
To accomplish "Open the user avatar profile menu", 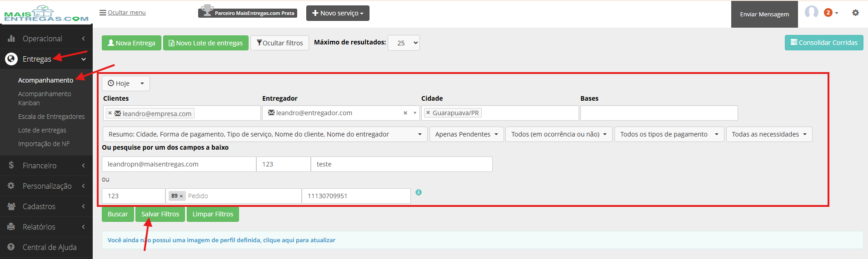I will pos(812,12).
